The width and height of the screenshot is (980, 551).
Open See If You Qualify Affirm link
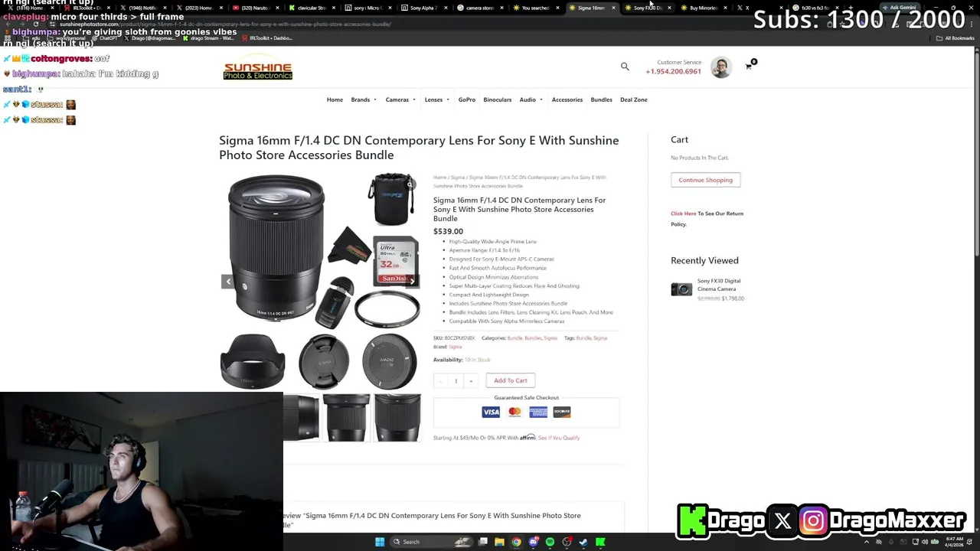point(559,438)
